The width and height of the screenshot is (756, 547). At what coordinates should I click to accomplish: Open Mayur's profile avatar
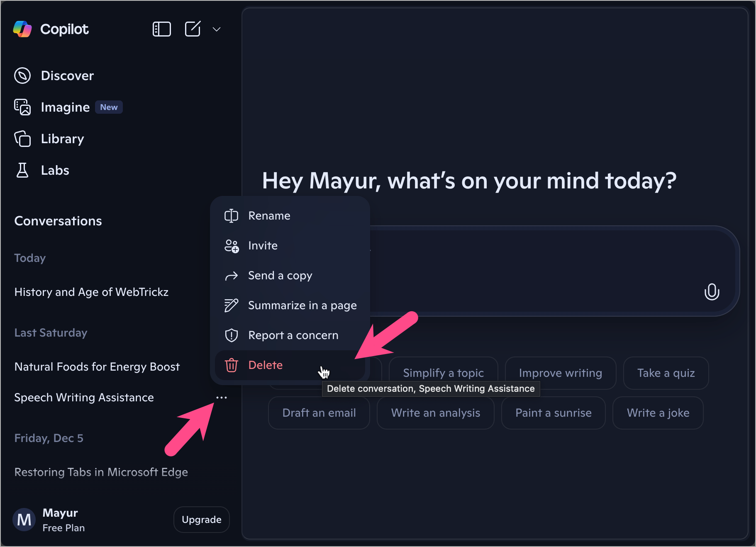tap(24, 520)
